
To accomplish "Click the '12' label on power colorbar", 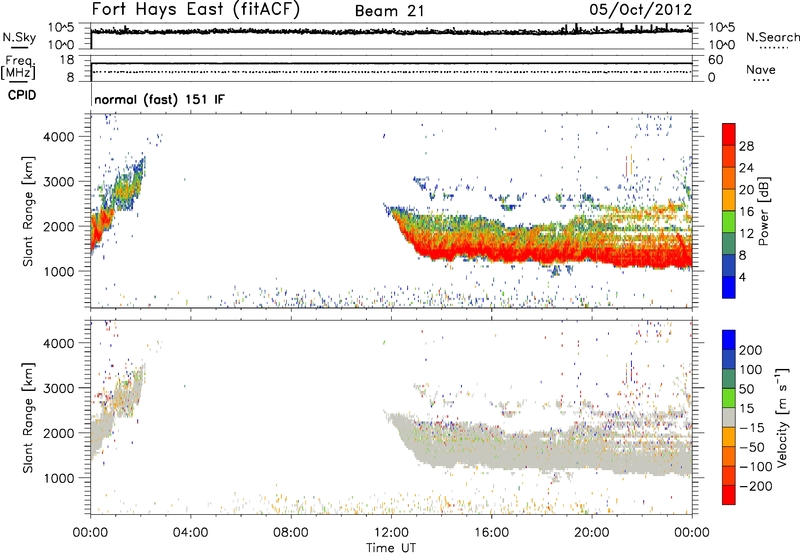I will [746, 234].
